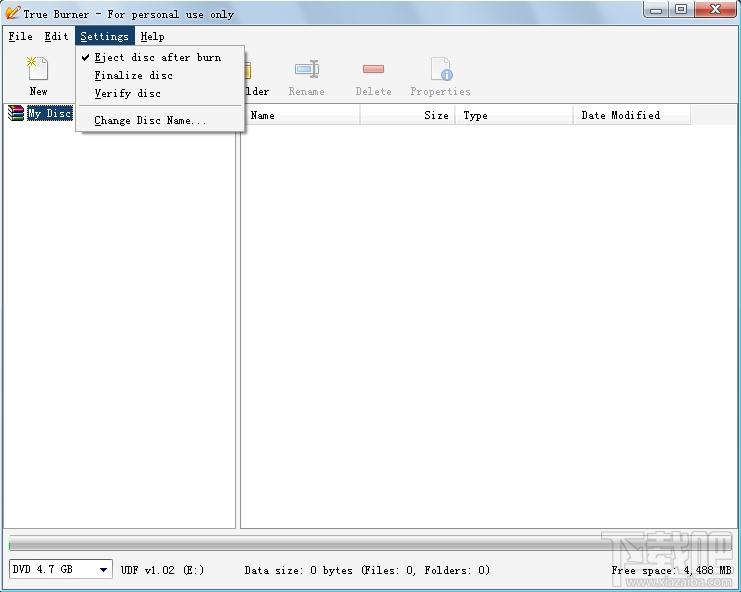Open the File menu
Viewport: 741px width, 592px height.
(20, 36)
